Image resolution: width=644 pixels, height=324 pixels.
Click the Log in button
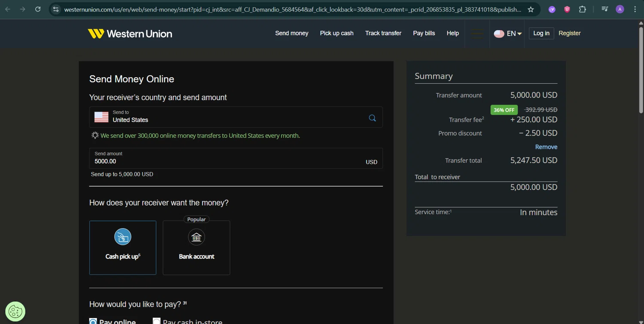pos(541,33)
